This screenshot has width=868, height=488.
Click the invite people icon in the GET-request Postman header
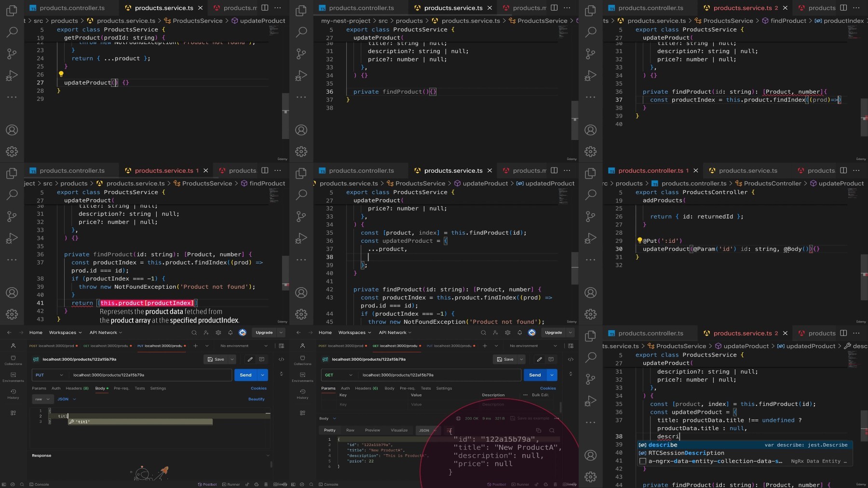(x=495, y=333)
